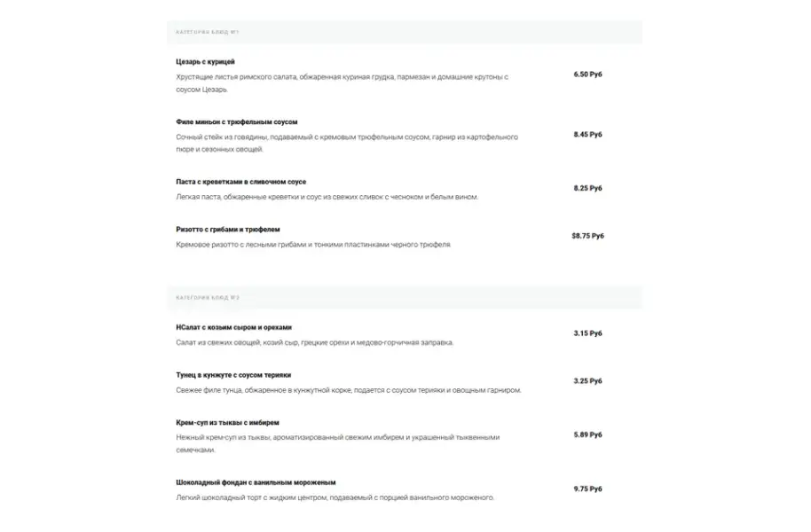Select the 3.25 Руб tuna price
This screenshot has width=811, height=532.
click(x=587, y=381)
